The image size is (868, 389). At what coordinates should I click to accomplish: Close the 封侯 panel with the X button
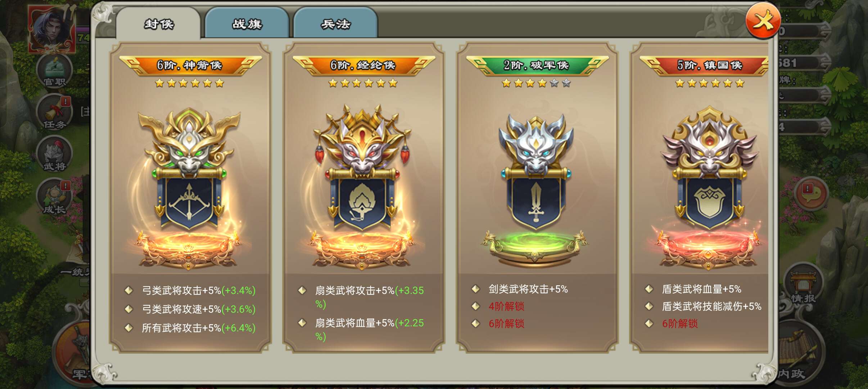(x=763, y=21)
